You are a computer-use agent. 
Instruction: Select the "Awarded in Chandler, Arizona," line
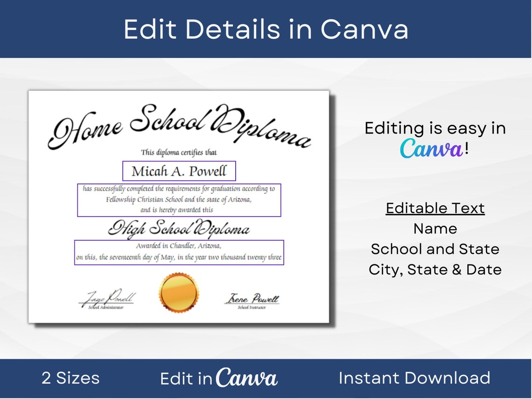tap(179, 245)
